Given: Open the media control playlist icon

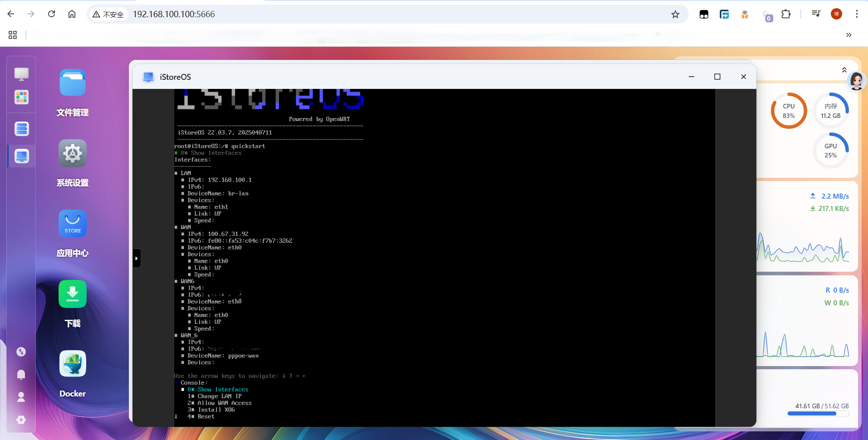Looking at the screenshot, I should [816, 14].
